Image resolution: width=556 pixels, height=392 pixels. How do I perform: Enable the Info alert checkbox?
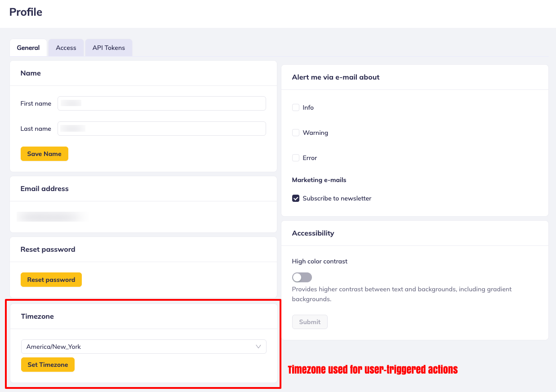[296, 107]
